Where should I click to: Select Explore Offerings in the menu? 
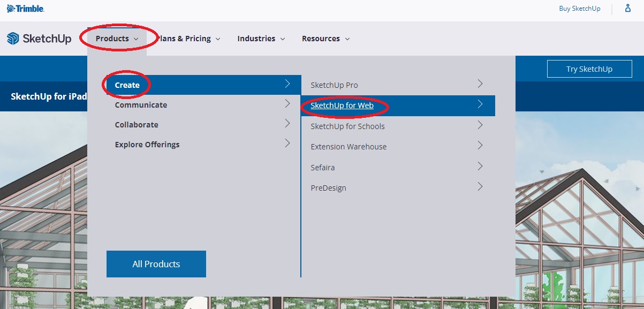click(x=147, y=145)
